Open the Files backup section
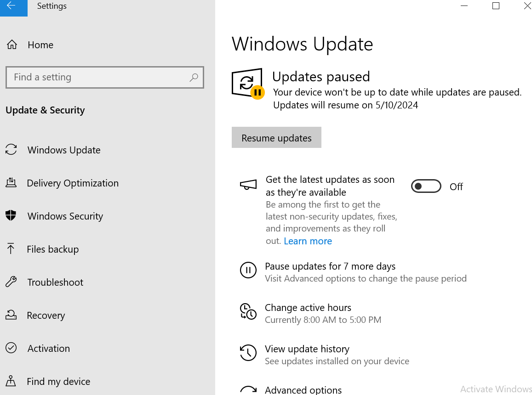 pos(52,249)
